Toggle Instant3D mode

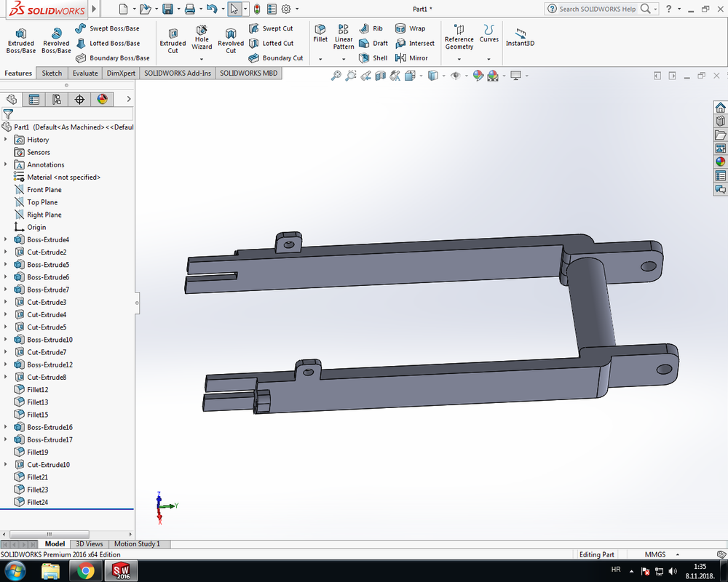point(520,37)
